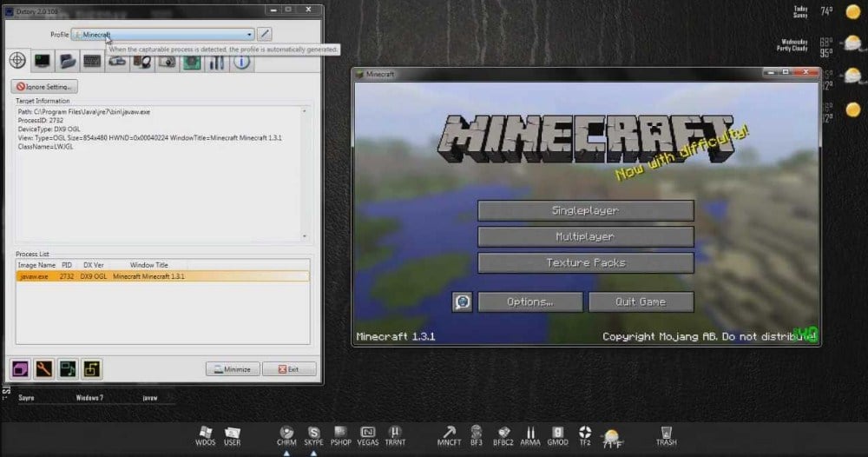Open the Target tab with crosshair icon
The height and width of the screenshot is (457, 868).
(x=17, y=60)
